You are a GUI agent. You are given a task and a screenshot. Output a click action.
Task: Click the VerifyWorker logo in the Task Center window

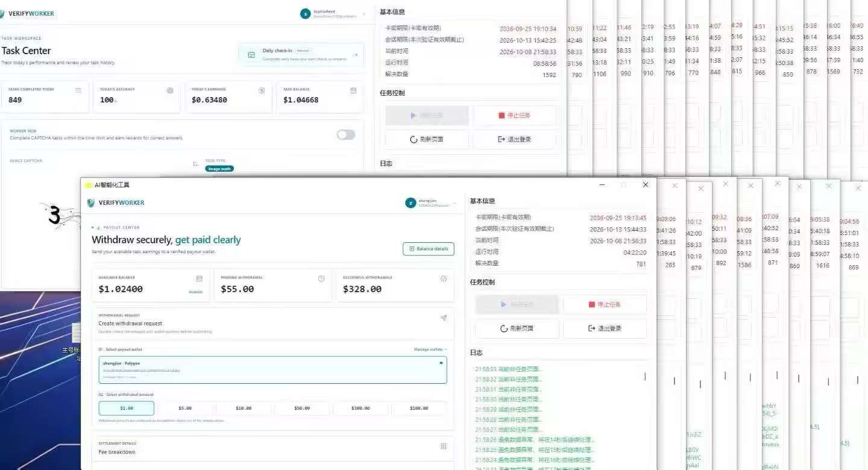(x=27, y=13)
